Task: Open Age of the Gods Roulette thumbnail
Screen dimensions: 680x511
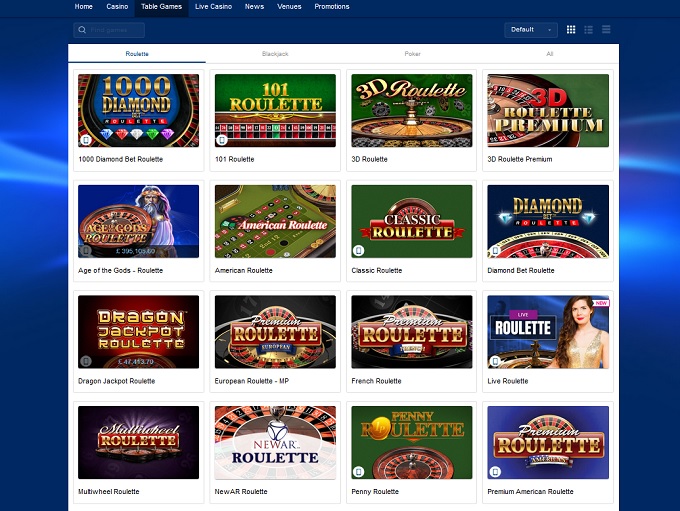Action: (138, 220)
